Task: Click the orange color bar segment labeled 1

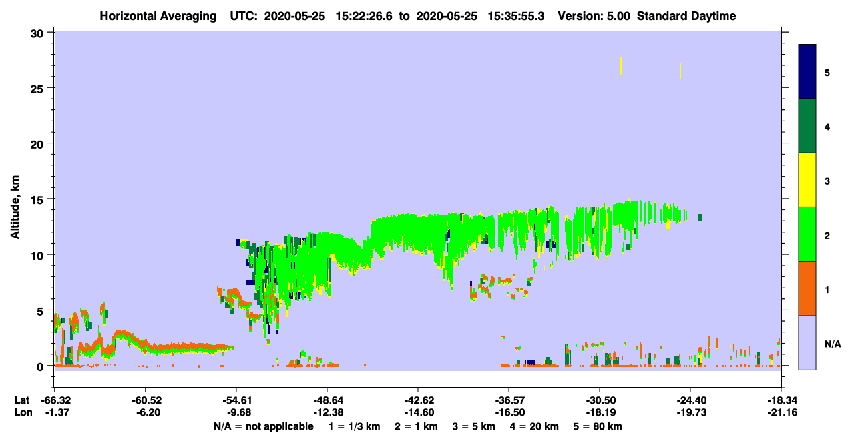Action: [x=807, y=288]
